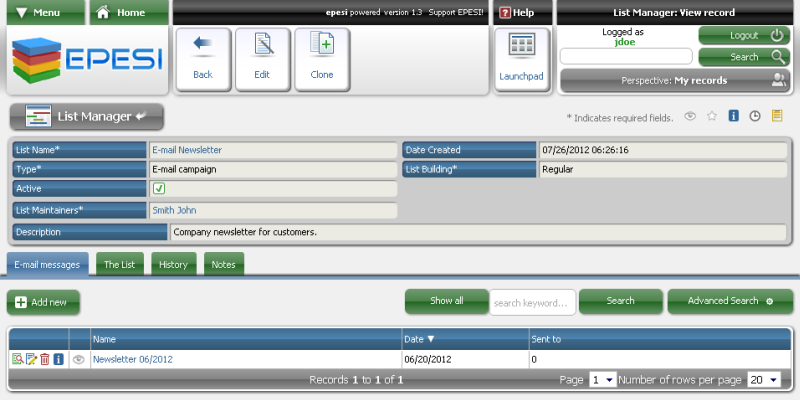Switch to The List tab

pyautogui.click(x=120, y=264)
